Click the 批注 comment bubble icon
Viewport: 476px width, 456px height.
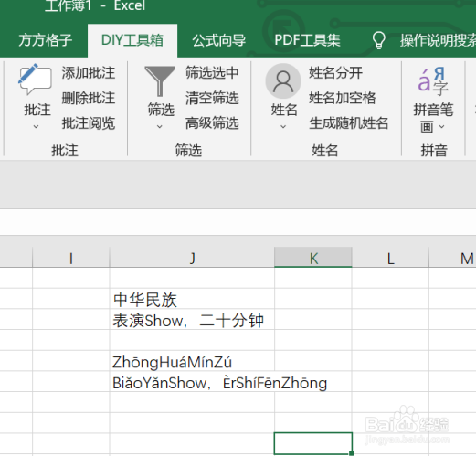(35, 80)
